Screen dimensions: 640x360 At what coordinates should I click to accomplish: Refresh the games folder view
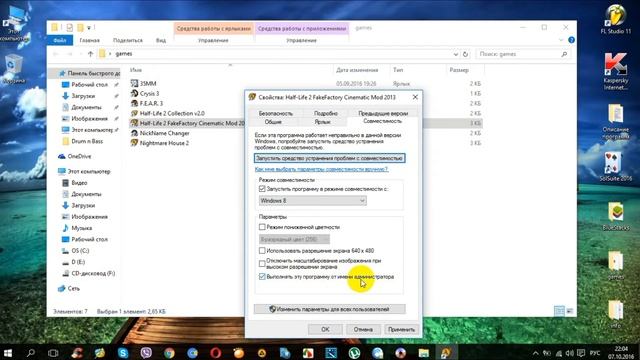coord(465,54)
